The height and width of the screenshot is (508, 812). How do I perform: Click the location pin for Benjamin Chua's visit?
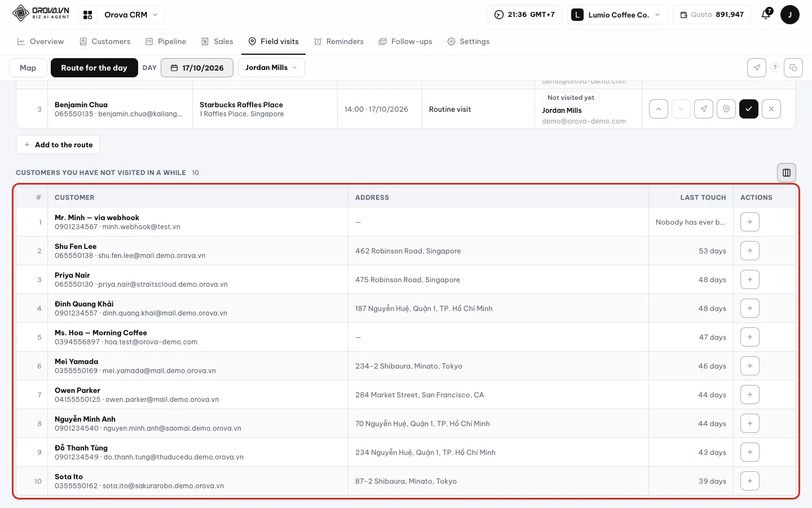point(726,109)
